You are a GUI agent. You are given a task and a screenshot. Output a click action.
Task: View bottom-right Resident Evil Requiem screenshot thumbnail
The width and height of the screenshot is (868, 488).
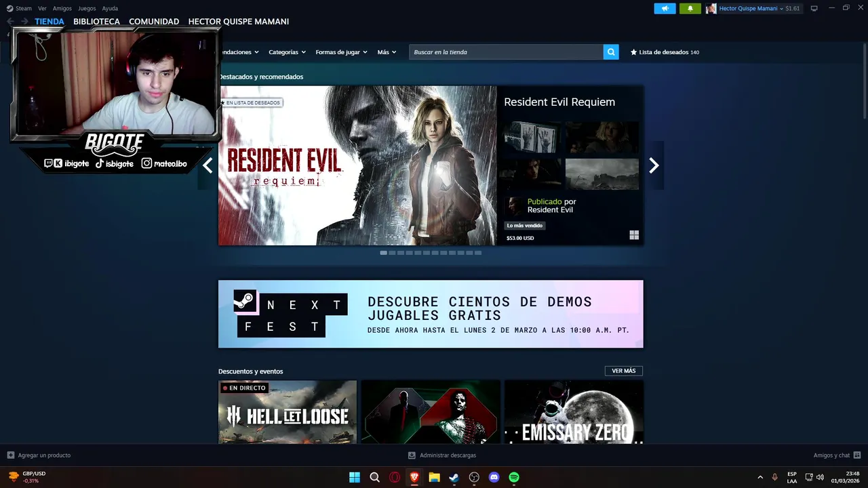[602, 174]
